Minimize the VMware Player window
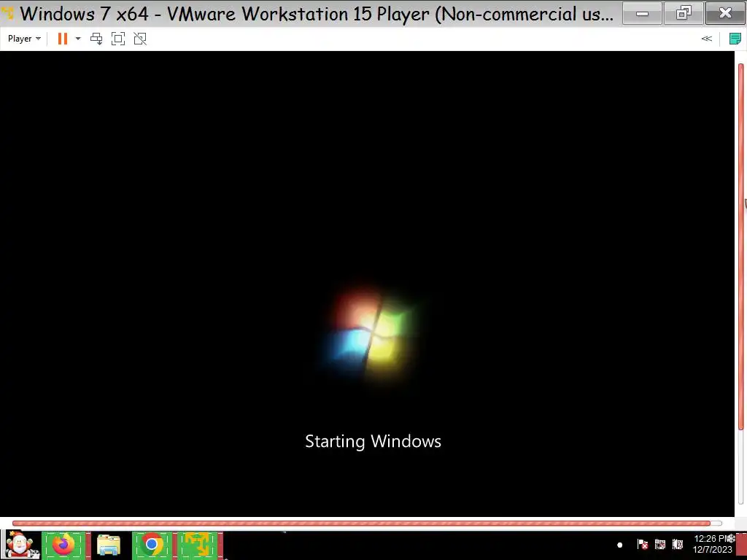 [x=642, y=13]
